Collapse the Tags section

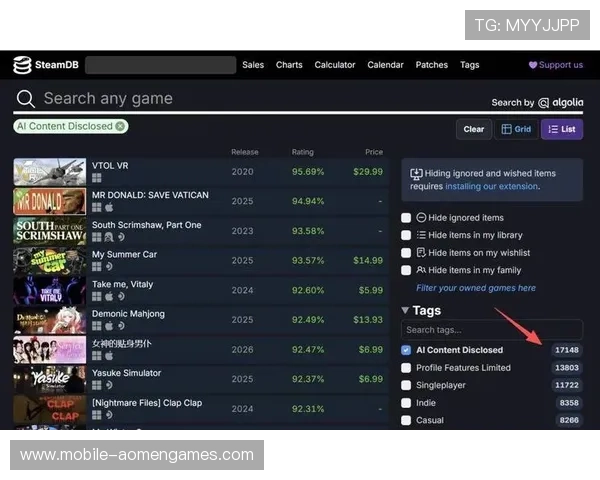[x=405, y=311]
